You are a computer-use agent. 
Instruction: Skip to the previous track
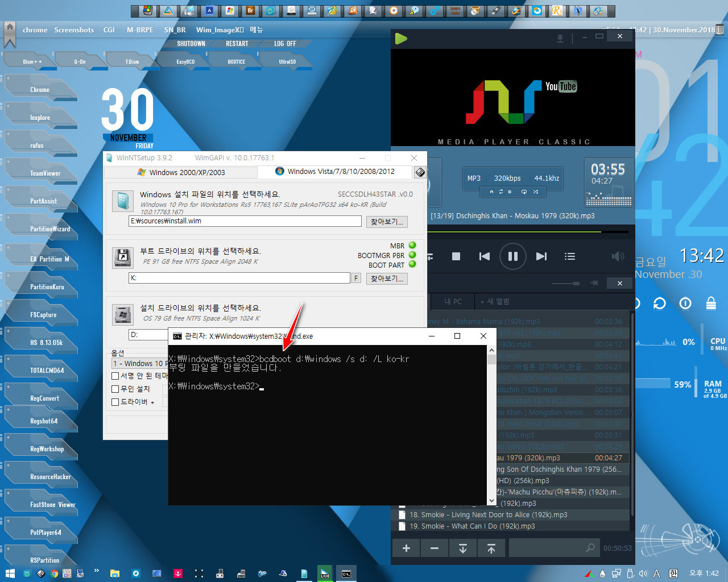pyautogui.click(x=484, y=256)
